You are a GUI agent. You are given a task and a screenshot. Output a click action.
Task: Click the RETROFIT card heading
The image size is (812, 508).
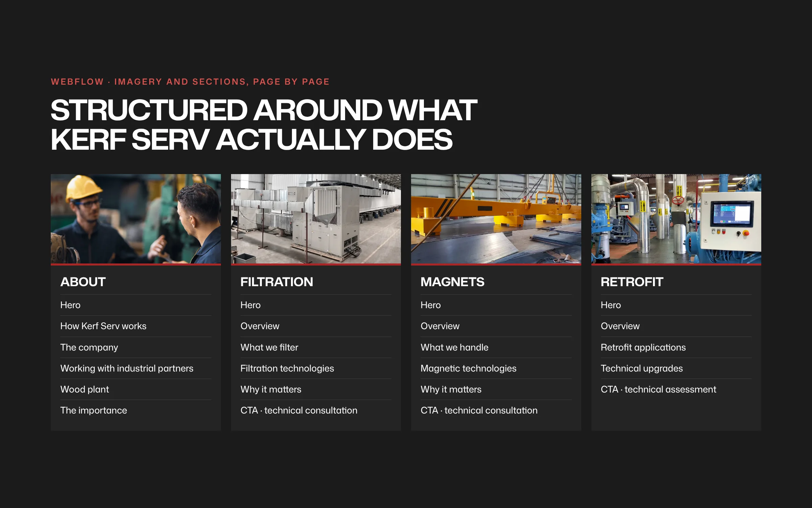(x=632, y=282)
